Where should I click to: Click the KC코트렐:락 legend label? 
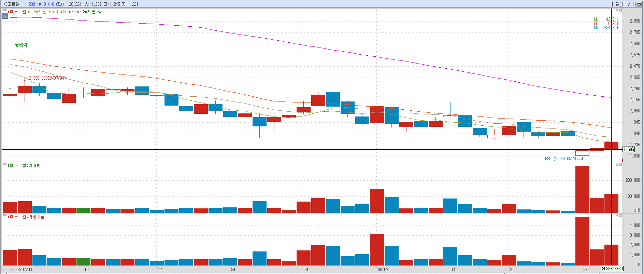90,12
